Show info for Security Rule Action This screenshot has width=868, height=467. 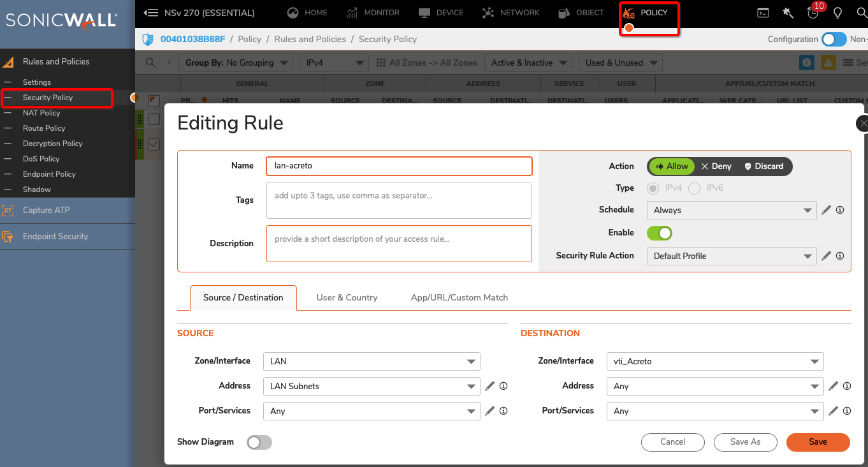tap(840, 256)
